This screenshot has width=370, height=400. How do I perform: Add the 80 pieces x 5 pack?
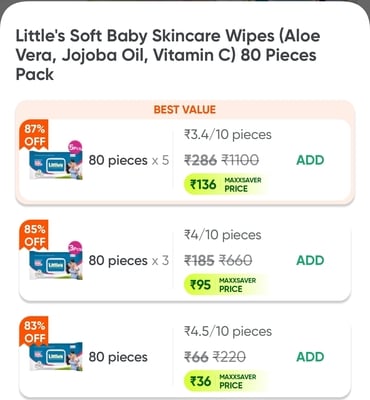pos(310,160)
